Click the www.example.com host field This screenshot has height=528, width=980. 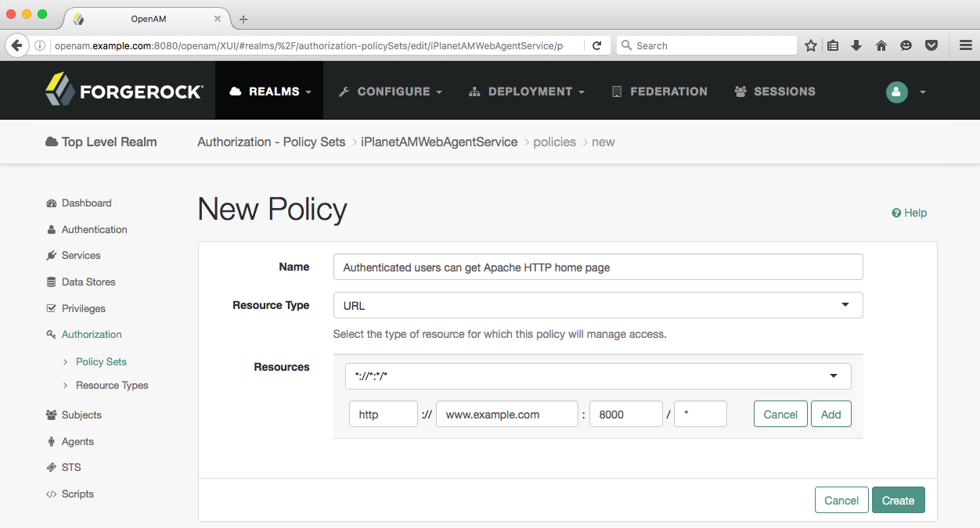507,415
